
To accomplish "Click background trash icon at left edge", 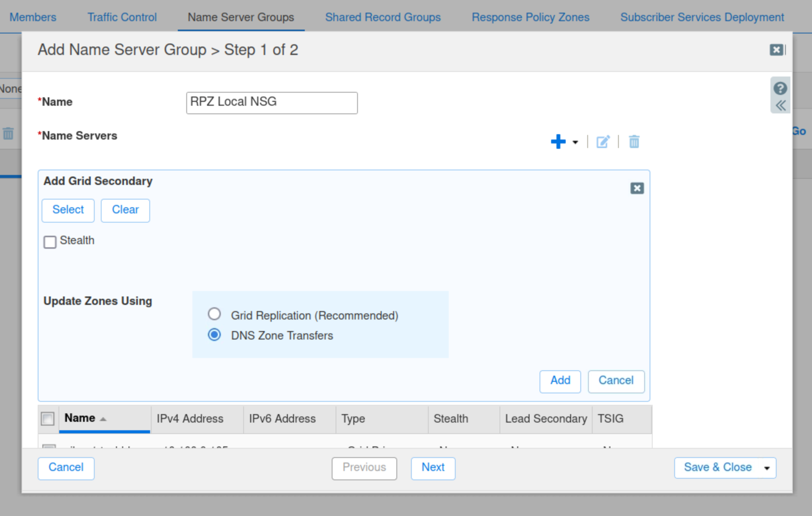I will (x=8, y=134).
